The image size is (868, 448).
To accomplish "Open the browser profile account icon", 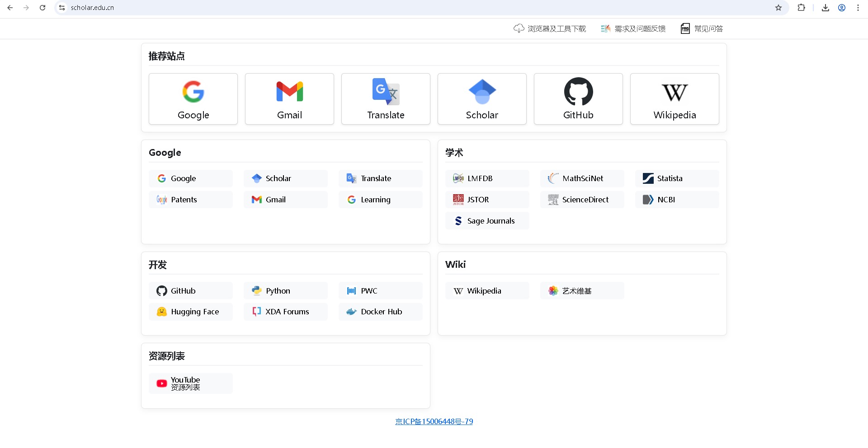I will pos(842,8).
